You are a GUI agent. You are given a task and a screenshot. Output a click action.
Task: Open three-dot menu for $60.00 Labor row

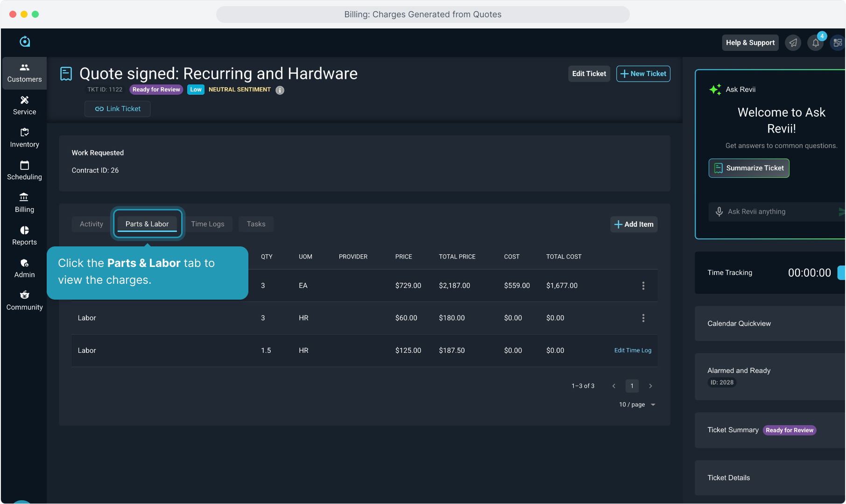pos(643,318)
